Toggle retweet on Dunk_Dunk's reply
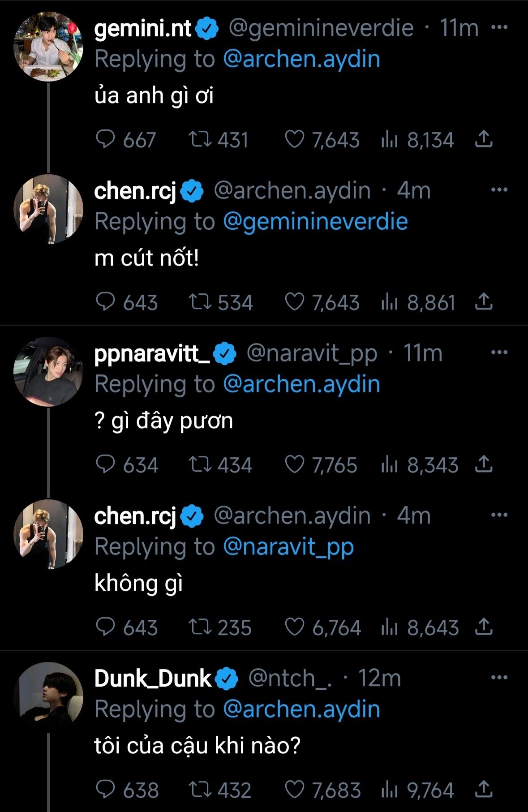Image resolution: width=528 pixels, height=812 pixels. (x=200, y=790)
